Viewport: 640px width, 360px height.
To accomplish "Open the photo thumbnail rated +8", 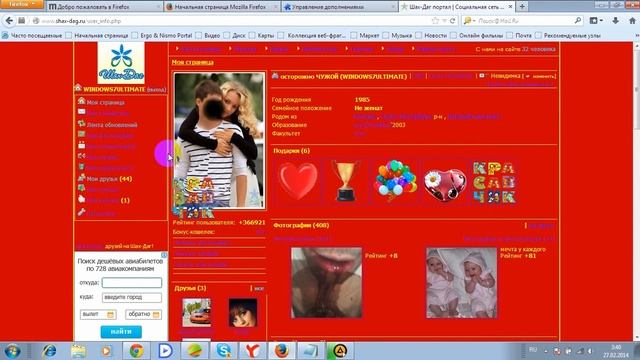I will pyautogui.click(x=327, y=282).
